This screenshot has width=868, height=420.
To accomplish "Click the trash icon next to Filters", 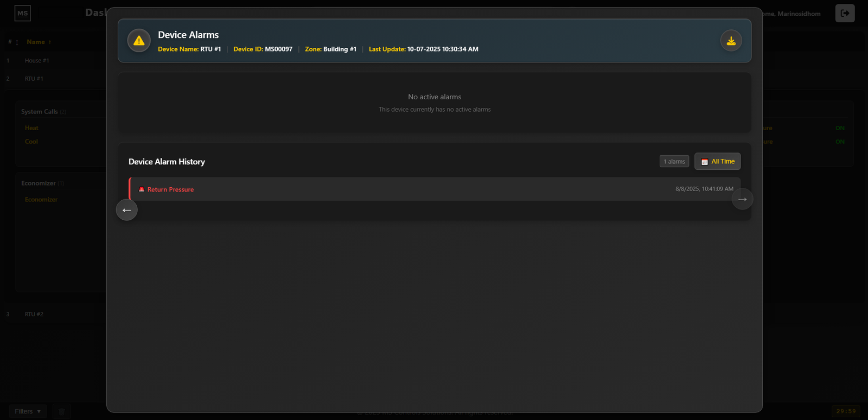I will pyautogui.click(x=62, y=411).
